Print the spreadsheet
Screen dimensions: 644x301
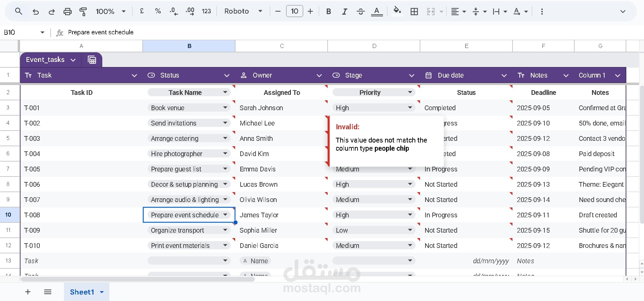[x=68, y=12]
